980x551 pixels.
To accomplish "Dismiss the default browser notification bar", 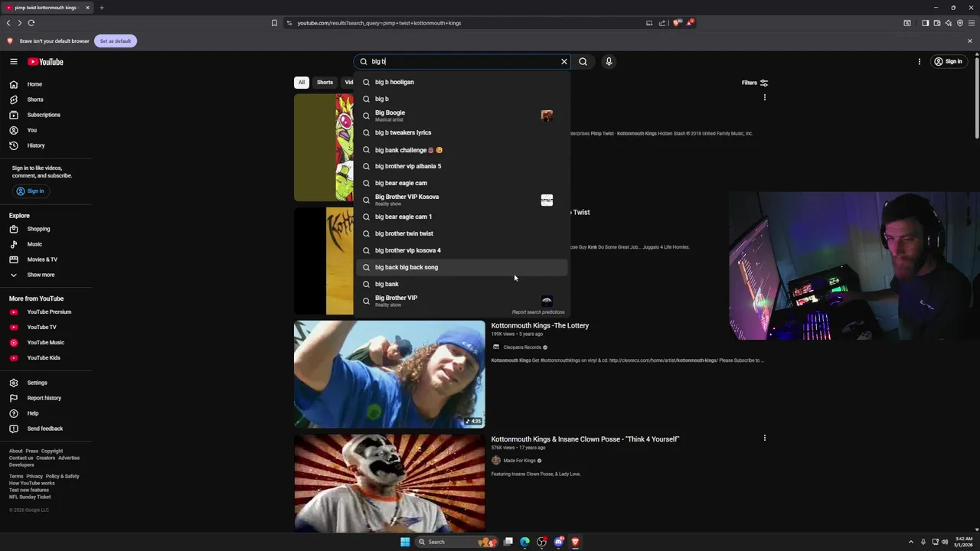I will [x=969, y=41].
